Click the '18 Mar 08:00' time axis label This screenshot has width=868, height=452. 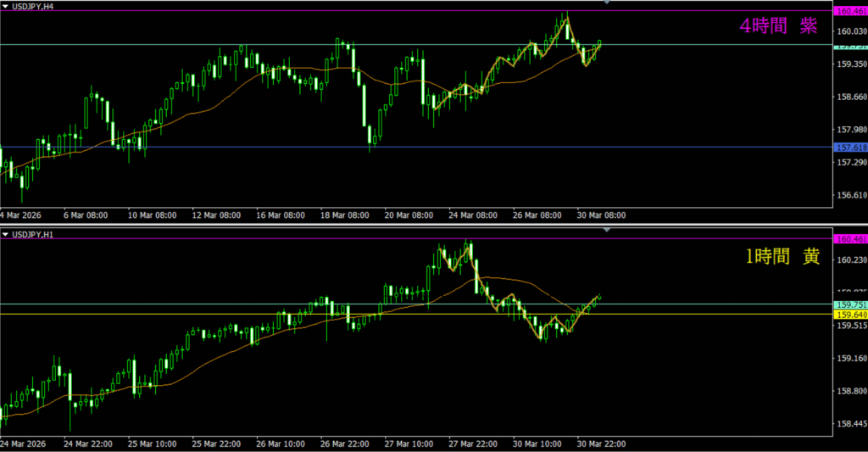point(346,215)
